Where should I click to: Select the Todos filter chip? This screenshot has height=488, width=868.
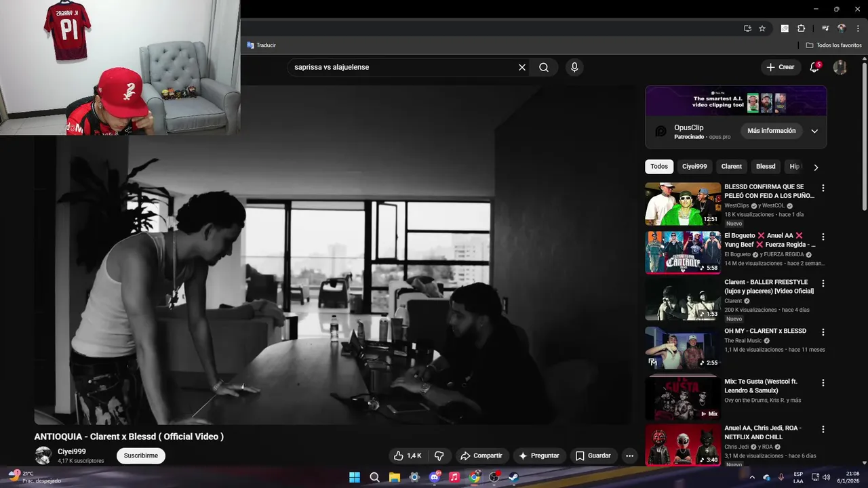click(x=659, y=167)
